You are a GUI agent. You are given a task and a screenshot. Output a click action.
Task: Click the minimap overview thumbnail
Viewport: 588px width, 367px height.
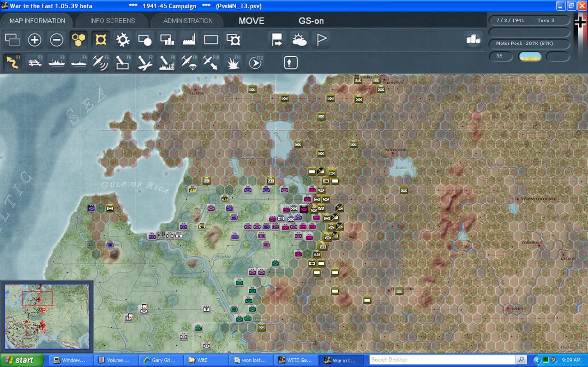click(x=47, y=316)
